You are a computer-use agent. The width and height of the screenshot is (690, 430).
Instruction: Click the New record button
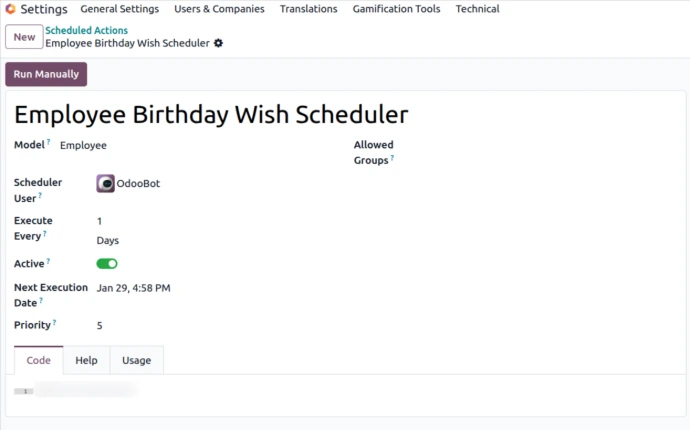pyautogui.click(x=24, y=37)
